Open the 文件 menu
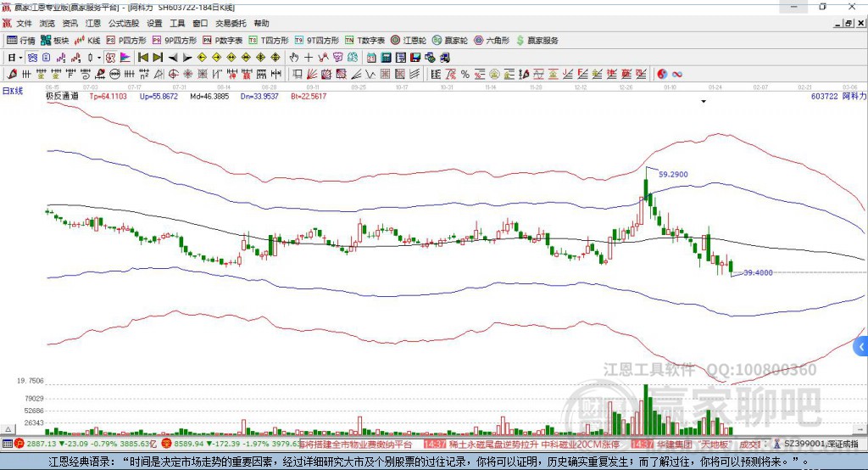This screenshot has width=868, height=470. point(24,23)
